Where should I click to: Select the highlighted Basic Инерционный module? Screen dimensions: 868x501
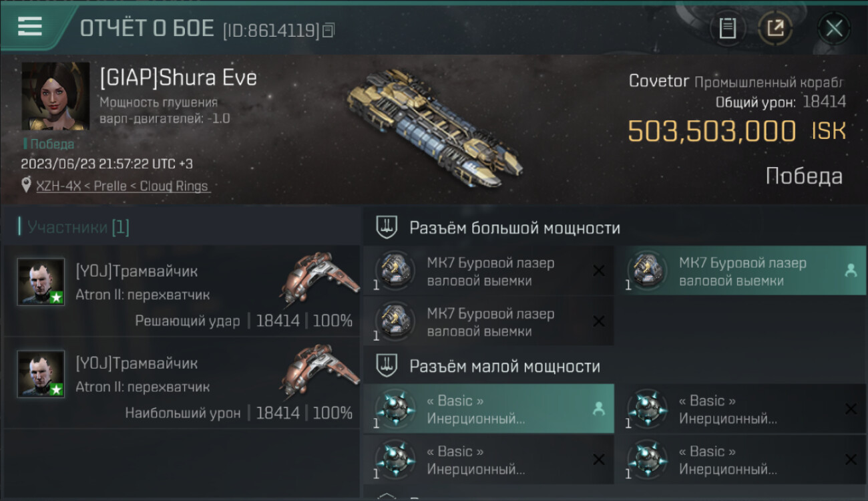[x=489, y=409]
